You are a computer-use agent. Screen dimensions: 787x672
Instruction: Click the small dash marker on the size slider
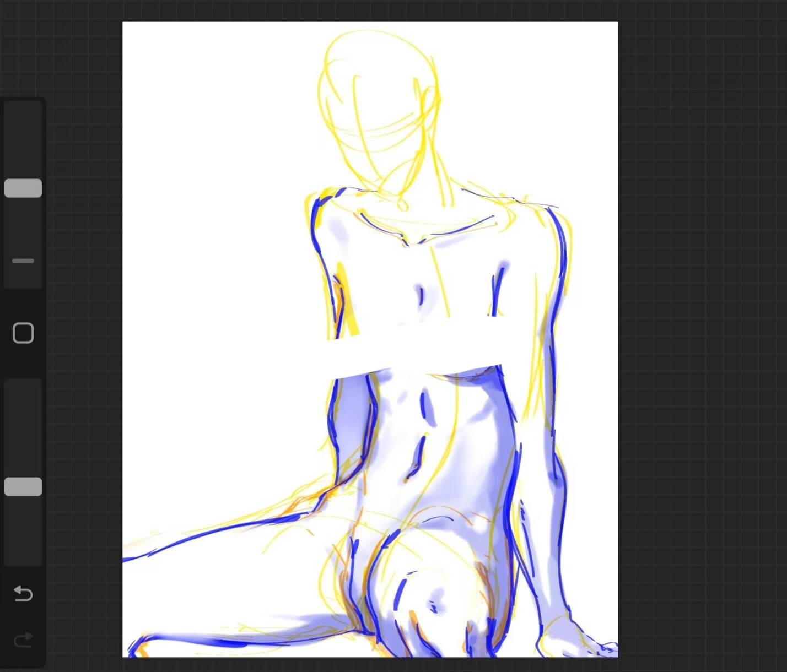pos(23,261)
